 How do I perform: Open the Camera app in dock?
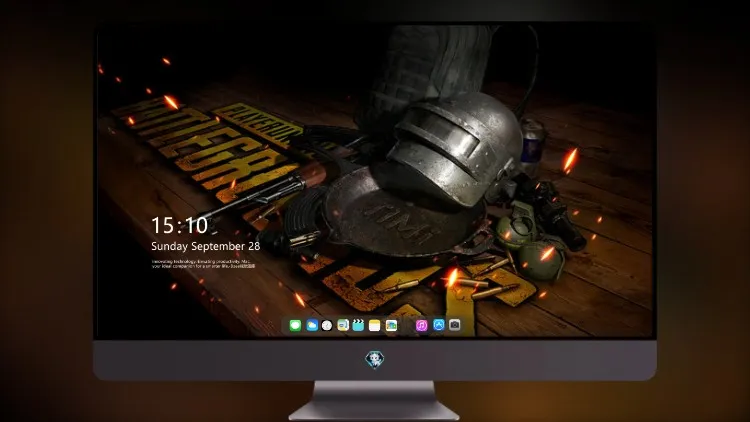(454, 325)
